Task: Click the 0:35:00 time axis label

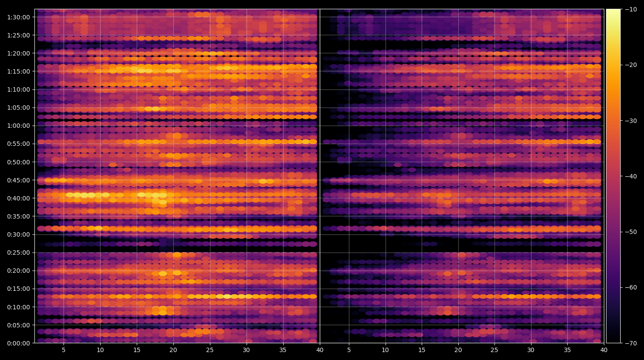Action: tap(19, 216)
